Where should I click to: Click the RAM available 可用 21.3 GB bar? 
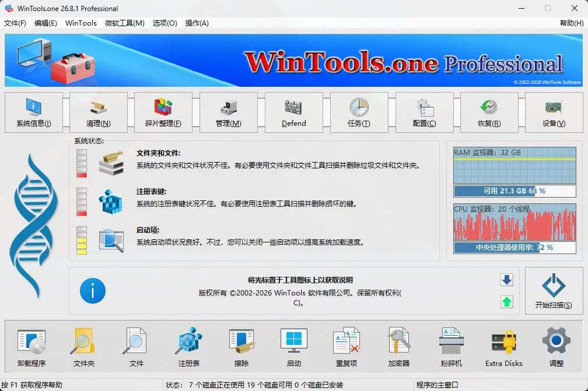pyautogui.click(x=514, y=191)
